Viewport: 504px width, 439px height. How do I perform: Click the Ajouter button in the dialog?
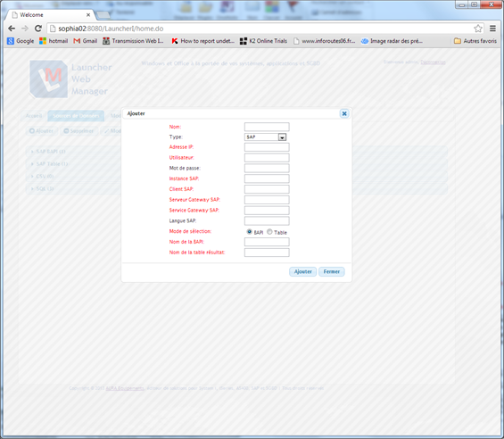302,272
